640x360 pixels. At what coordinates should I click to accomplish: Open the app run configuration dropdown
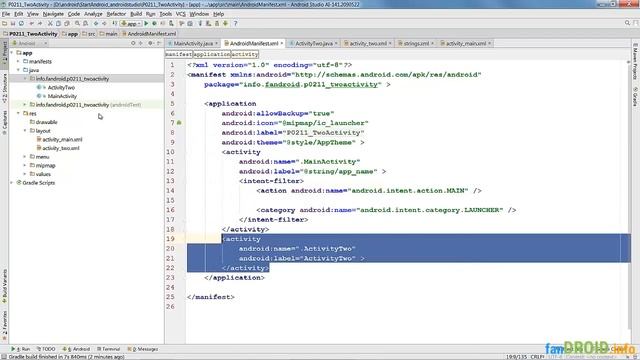click(x=131, y=24)
